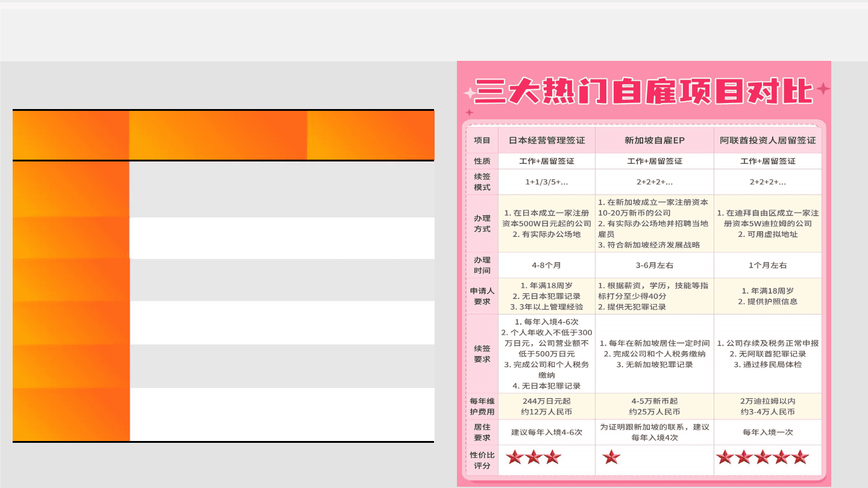Viewport: 868px width, 488px height.
Task: Click the 居住要求 row label
Action: (482, 432)
